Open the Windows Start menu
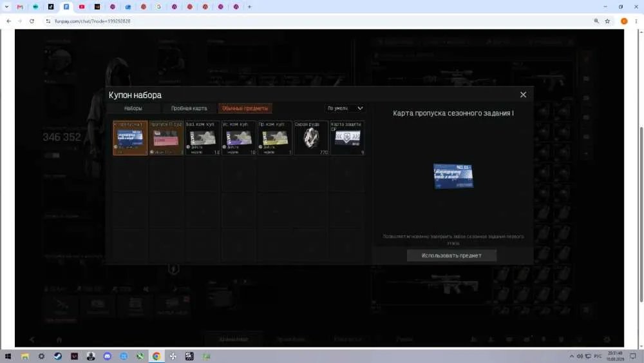The image size is (644, 363). (x=8, y=357)
